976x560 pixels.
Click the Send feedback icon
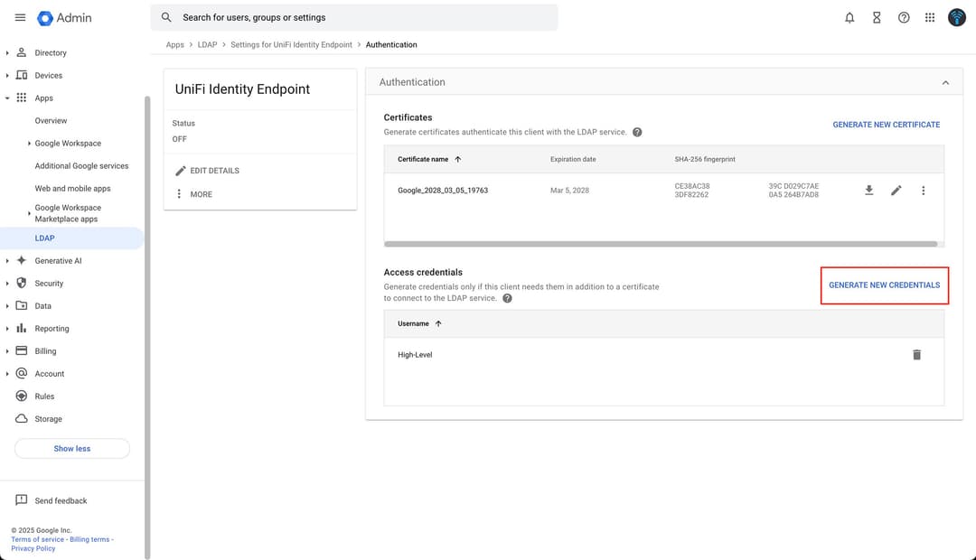(x=21, y=500)
